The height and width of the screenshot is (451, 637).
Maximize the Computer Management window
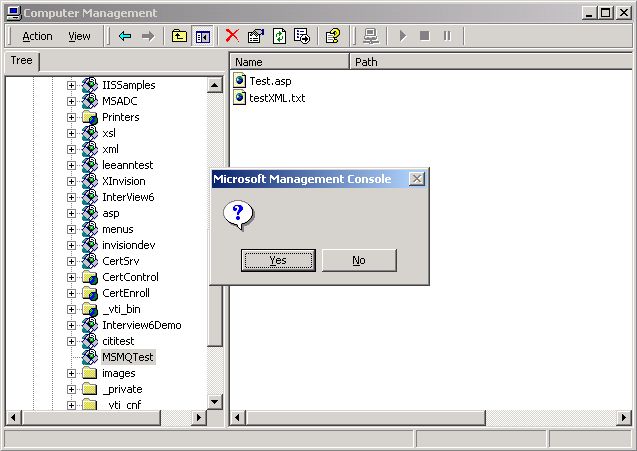[x=605, y=13]
